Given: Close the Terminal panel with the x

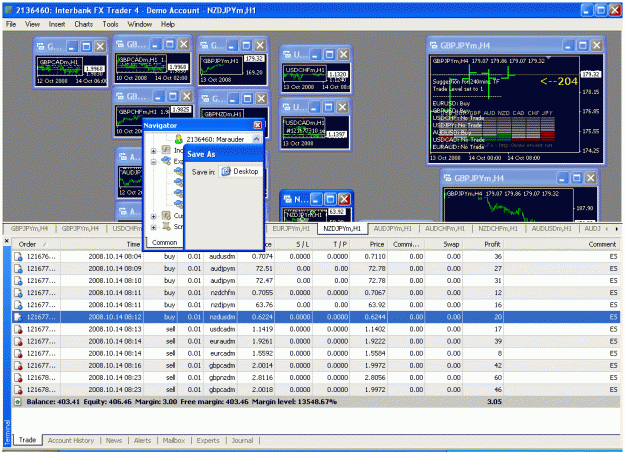Looking at the screenshot, I should (x=6, y=240).
